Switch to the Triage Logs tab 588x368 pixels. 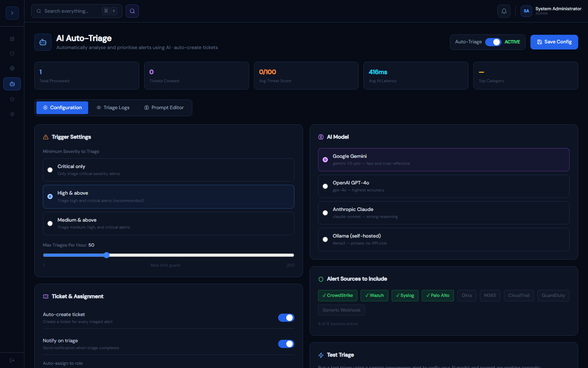pyautogui.click(x=113, y=108)
